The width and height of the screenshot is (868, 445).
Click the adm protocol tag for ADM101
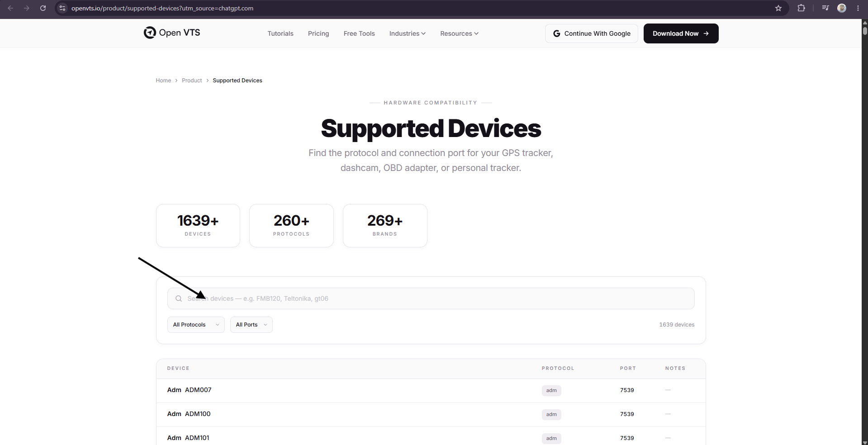pyautogui.click(x=551, y=438)
